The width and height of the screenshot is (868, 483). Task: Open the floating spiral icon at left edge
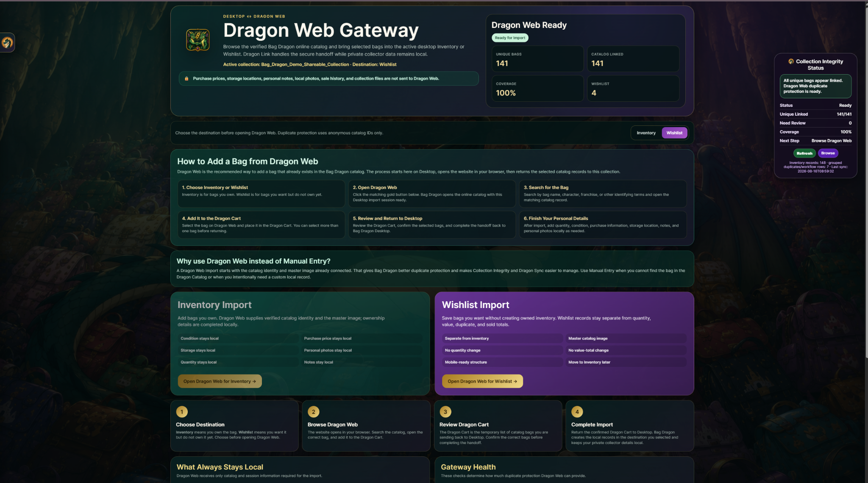(7, 42)
